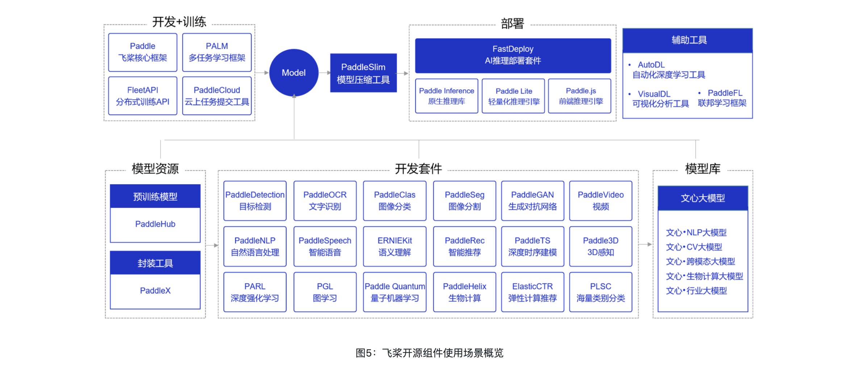The image size is (868, 367).
Task: Select PGL 图学习 box
Action: pyautogui.click(x=325, y=292)
